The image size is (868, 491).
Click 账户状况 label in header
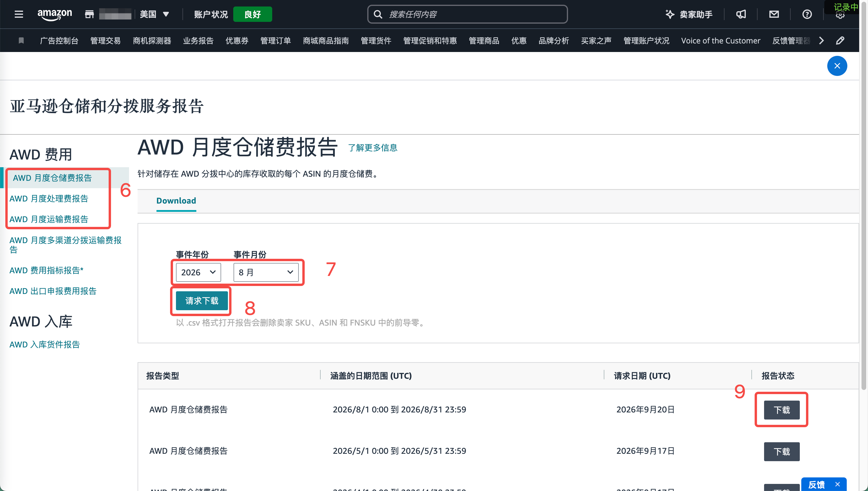(211, 14)
